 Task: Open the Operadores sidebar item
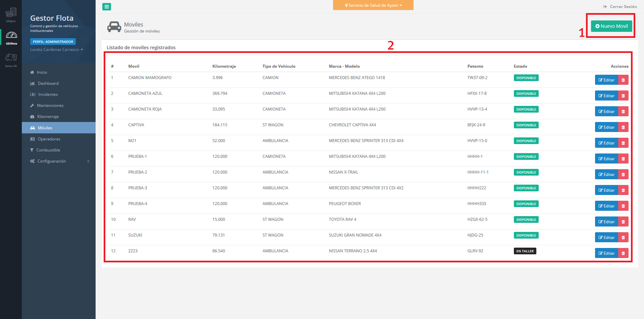(x=49, y=139)
